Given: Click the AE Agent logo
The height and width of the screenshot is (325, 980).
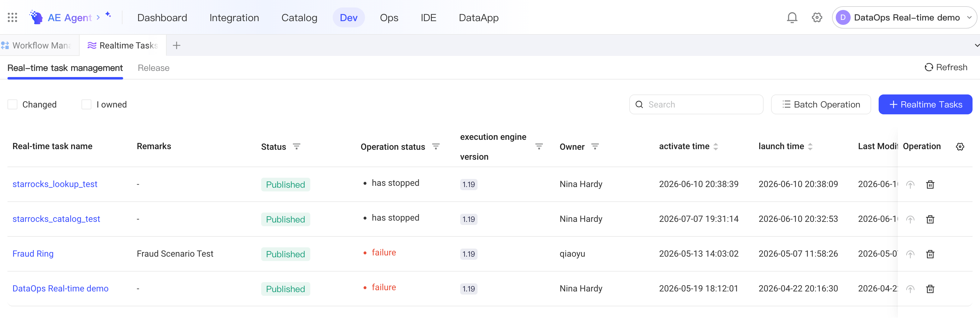Looking at the screenshot, I should (36, 17).
